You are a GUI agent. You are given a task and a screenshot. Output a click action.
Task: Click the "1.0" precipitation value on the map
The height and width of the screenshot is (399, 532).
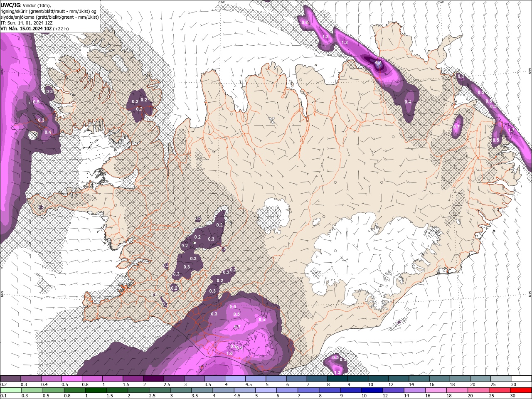pyautogui.click(x=229, y=353)
